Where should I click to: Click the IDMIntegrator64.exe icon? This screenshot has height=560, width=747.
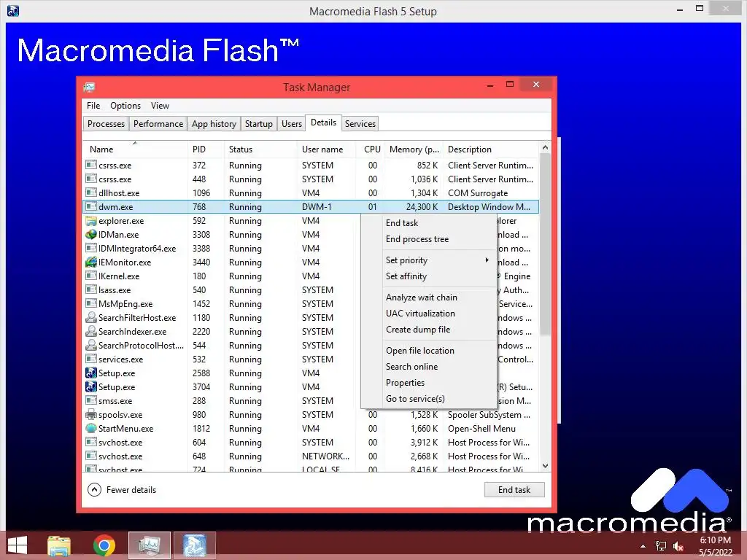(91, 249)
